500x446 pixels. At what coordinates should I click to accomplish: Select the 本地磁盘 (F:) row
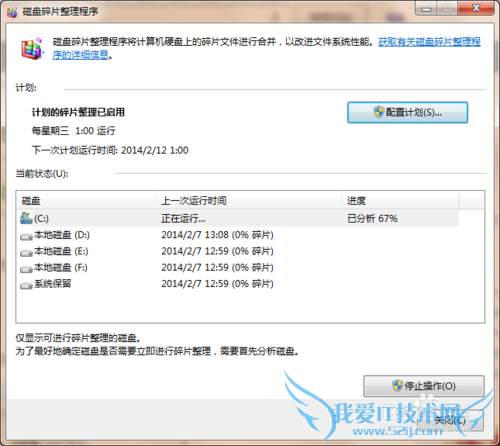click(x=239, y=267)
